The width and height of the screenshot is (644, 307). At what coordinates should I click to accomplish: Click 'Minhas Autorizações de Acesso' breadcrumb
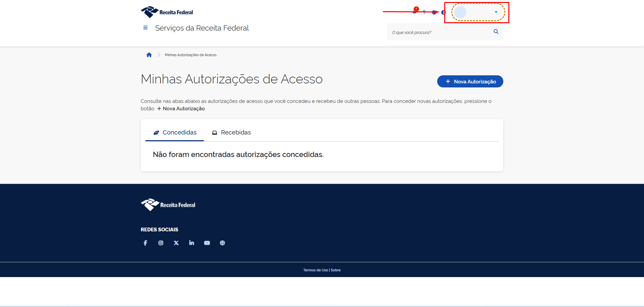click(191, 55)
